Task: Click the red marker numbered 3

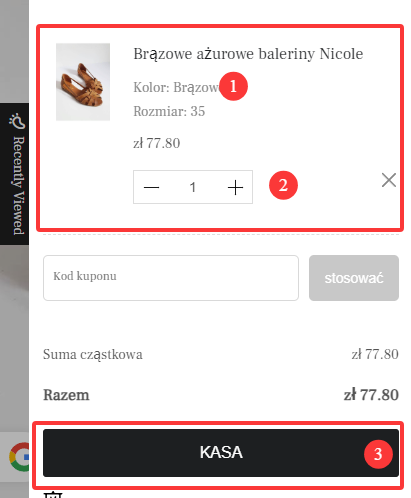Action: (378, 454)
